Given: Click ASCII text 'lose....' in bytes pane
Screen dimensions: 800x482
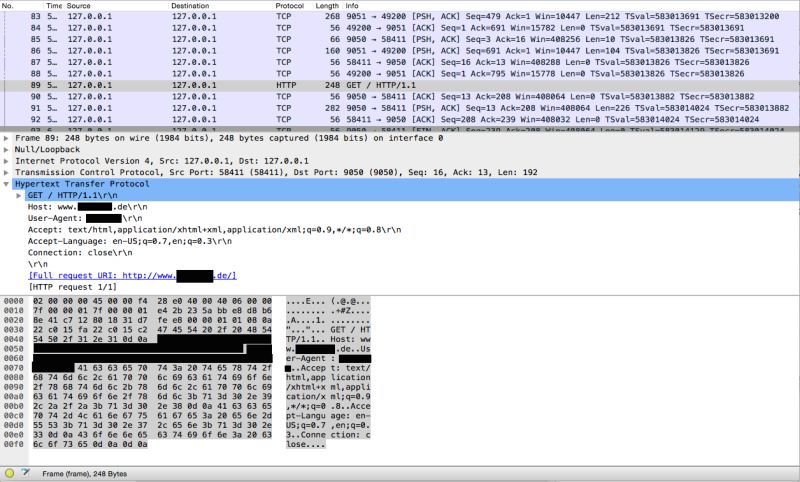Looking at the screenshot, I should [306, 444].
